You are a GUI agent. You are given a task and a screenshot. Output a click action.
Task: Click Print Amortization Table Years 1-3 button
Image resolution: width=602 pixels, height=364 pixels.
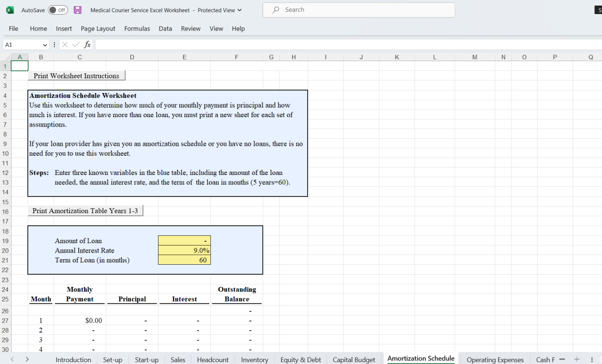85,211
